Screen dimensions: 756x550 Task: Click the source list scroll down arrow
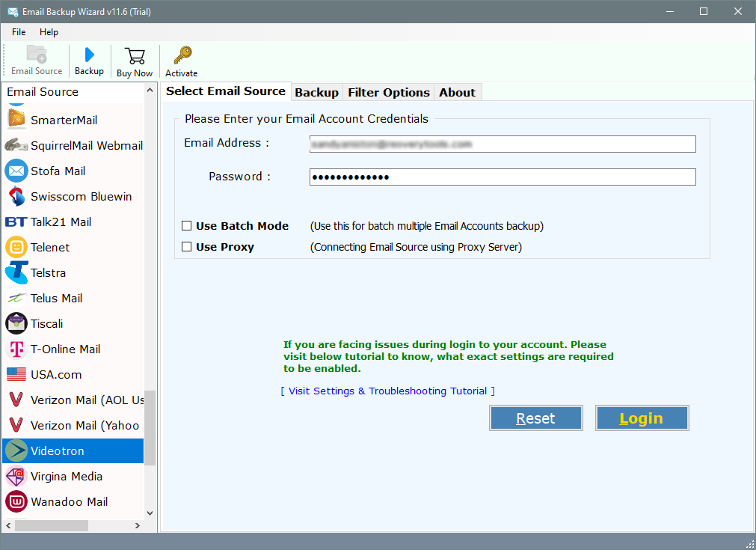coord(150,513)
